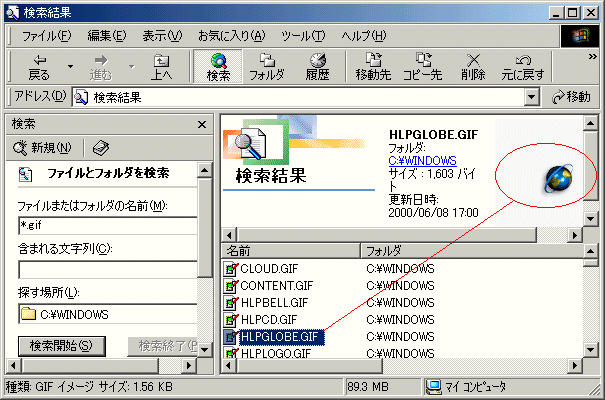Click the HLPCD.GIF file icon
Screen dimensions: 605x400
pyautogui.click(x=231, y=319)
